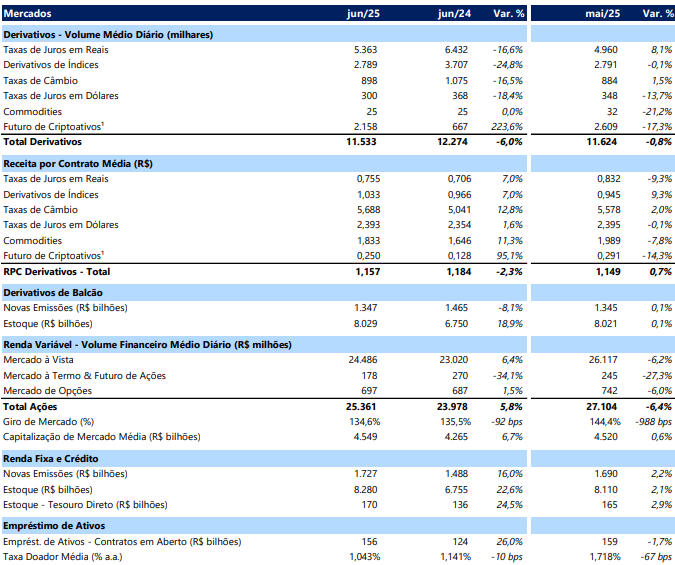Click the variation -18,4%
The height and width of the screenshot is (565, 675).
508,96
